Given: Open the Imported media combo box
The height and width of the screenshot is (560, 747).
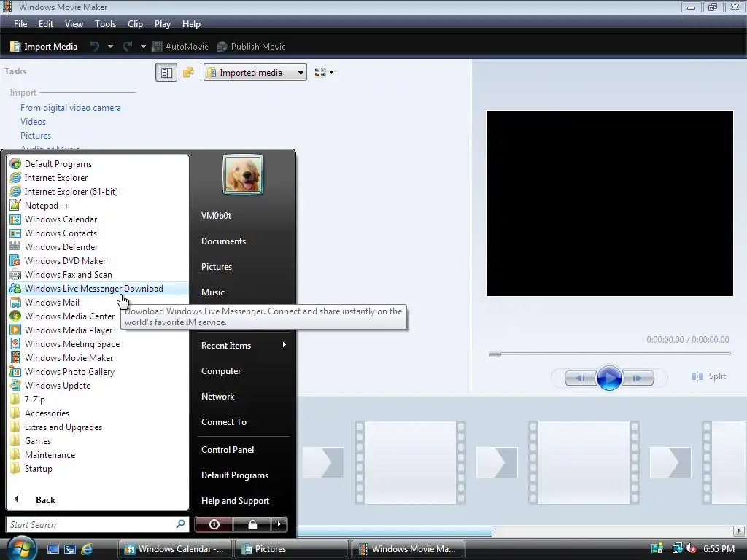Looking at the screenshot, I should click(x=255, y=72).
